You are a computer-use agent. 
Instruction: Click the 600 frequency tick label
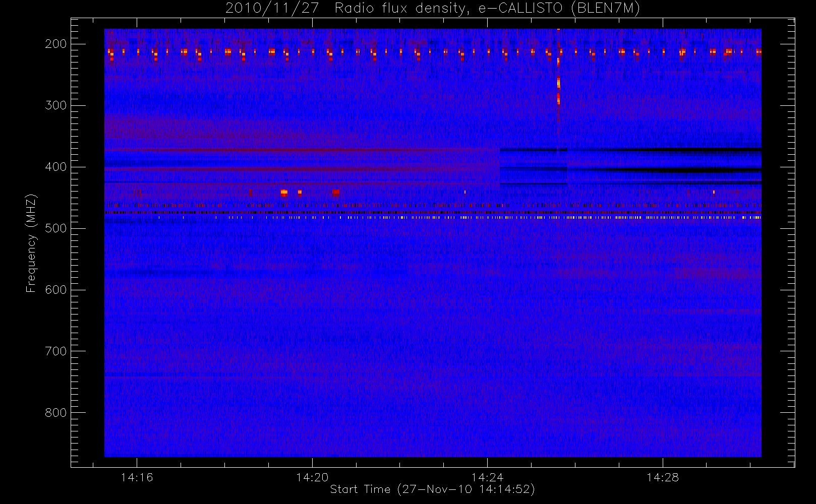[x=55, y=290]
